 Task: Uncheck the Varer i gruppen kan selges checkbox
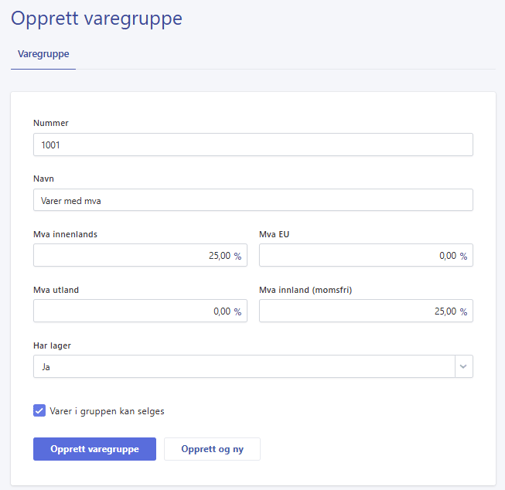39,411
